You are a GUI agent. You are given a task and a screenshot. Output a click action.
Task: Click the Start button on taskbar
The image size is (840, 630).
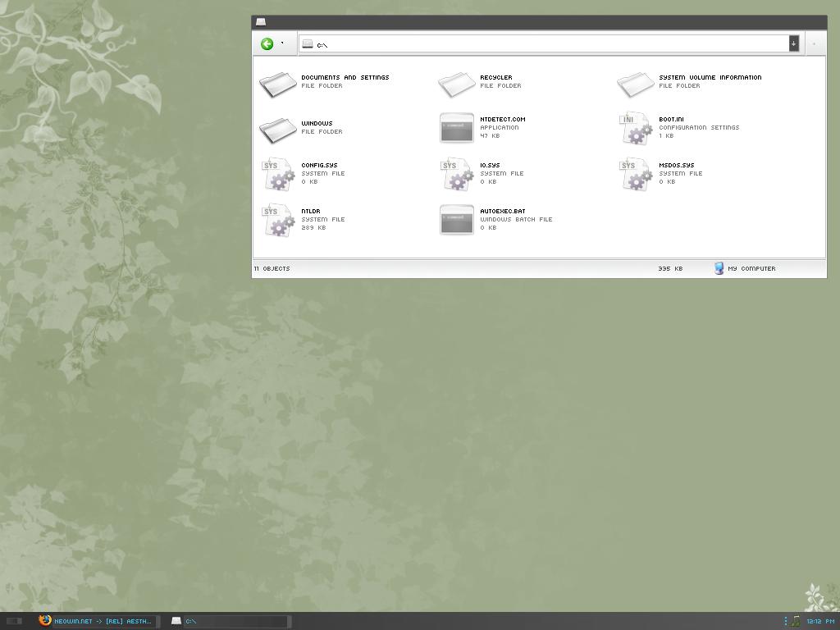click(x=14, y=621)
